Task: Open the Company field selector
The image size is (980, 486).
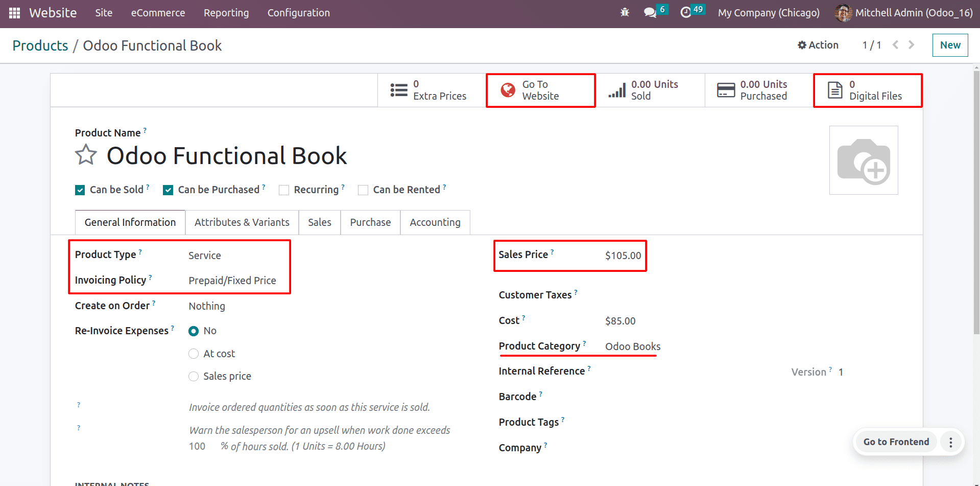Action: pyautogui.click(x=751, y=448)
